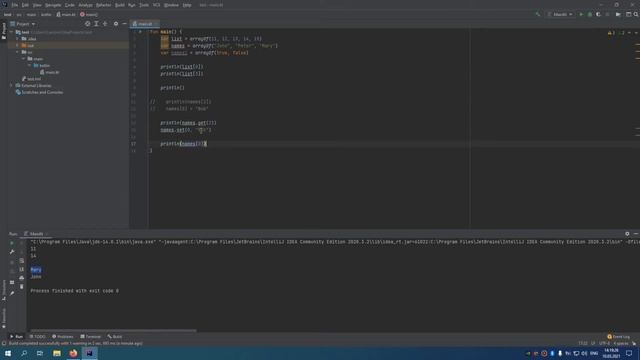The image size is (640, 360).
Task: Collapse the main folder
Action: point(24,59)
